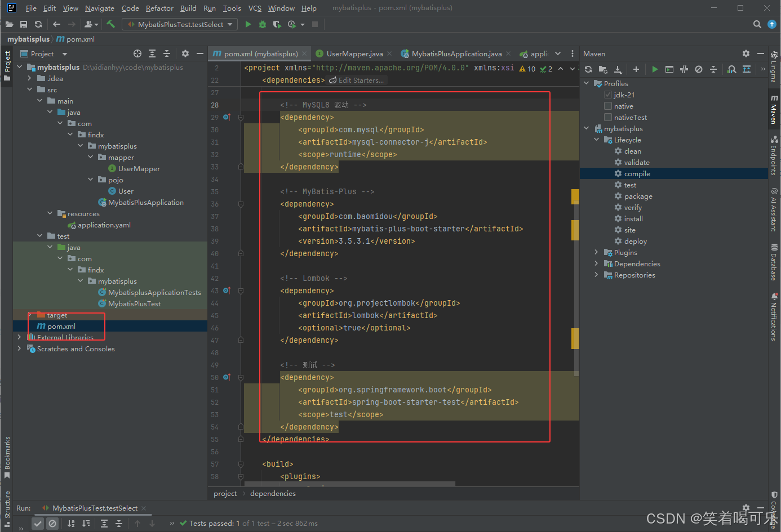
Task: Expand the Plugins node in Maven
Action: [x=597, y=252]
